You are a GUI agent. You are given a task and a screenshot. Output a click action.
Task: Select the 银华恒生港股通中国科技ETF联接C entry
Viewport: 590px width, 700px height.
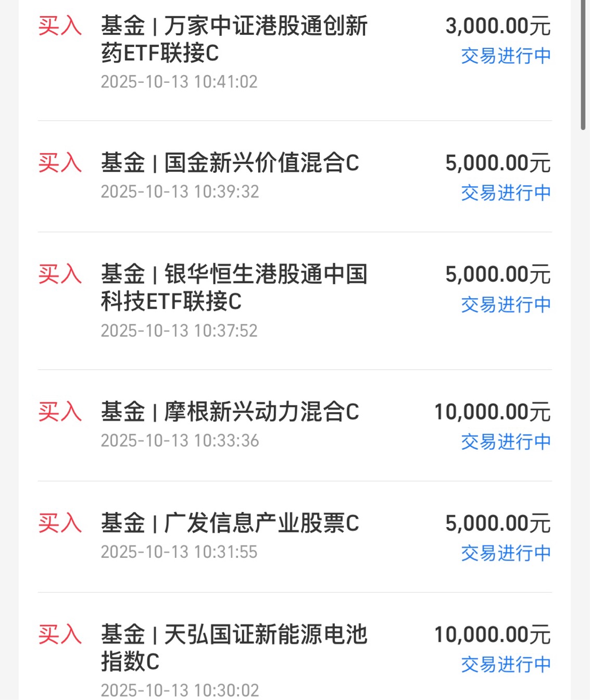[234, 288]
